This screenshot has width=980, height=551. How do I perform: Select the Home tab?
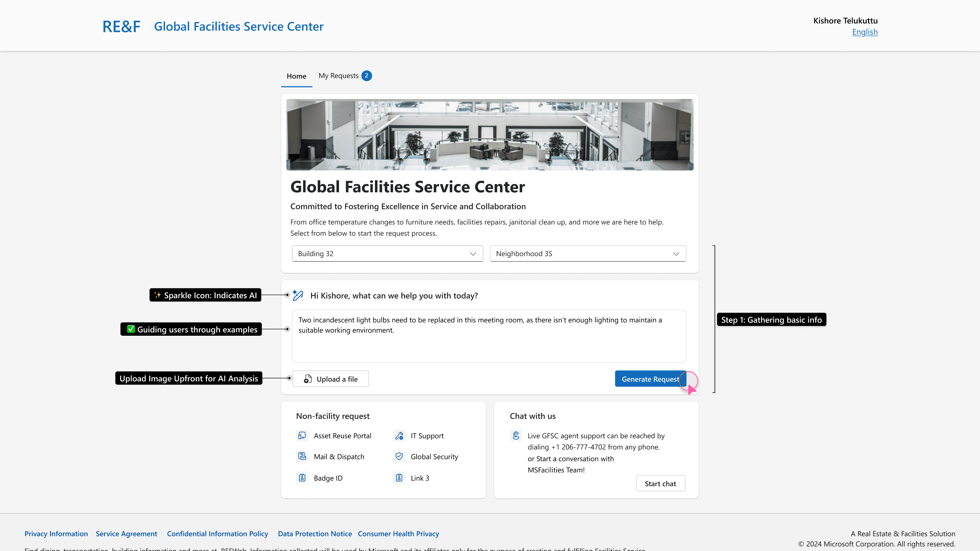coord(296,76)
